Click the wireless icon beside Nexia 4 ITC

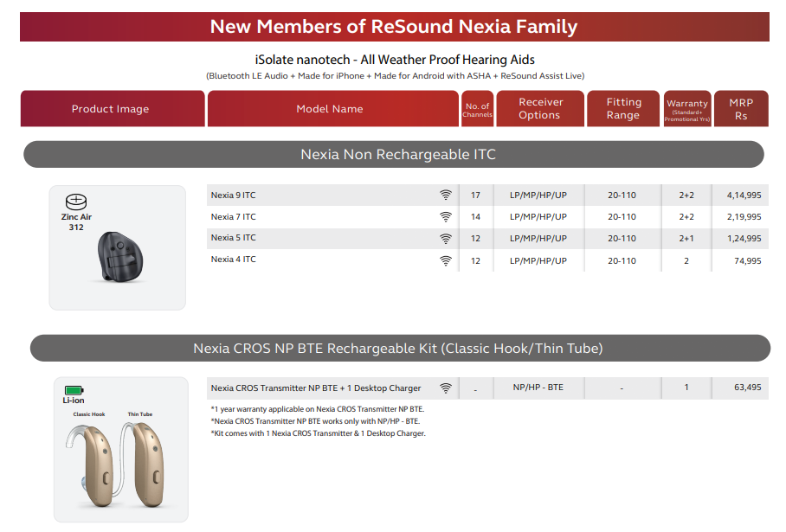(446, 260)
